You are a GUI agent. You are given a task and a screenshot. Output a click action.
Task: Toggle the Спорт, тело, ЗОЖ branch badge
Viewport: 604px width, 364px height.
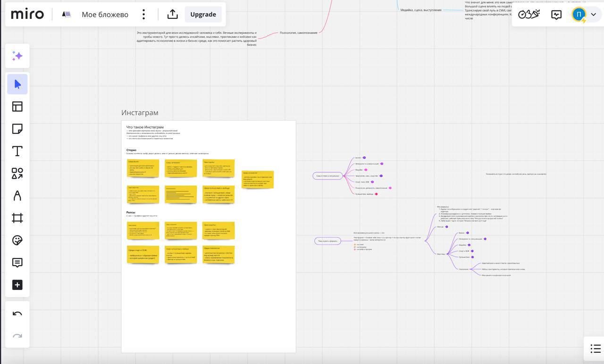click(372, 182)
